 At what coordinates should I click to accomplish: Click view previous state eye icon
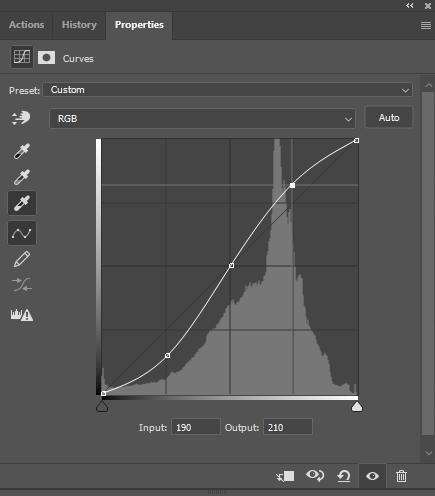315,476
